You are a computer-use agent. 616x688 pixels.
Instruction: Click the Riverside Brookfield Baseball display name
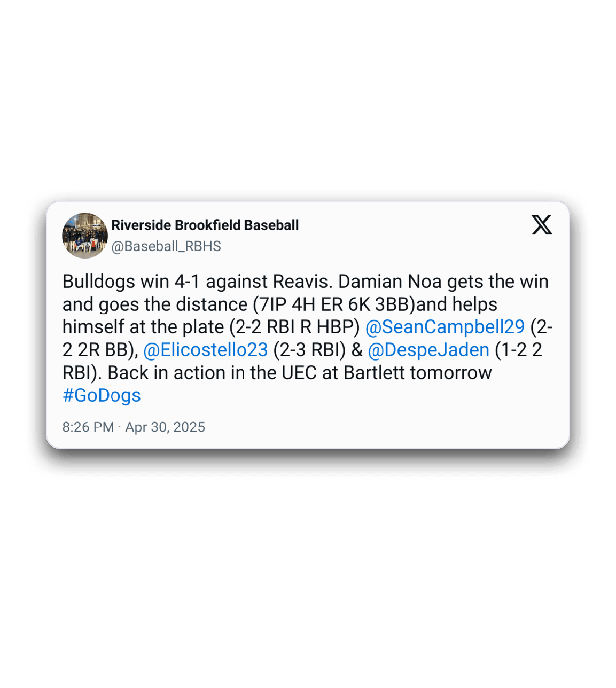point(205,225)
